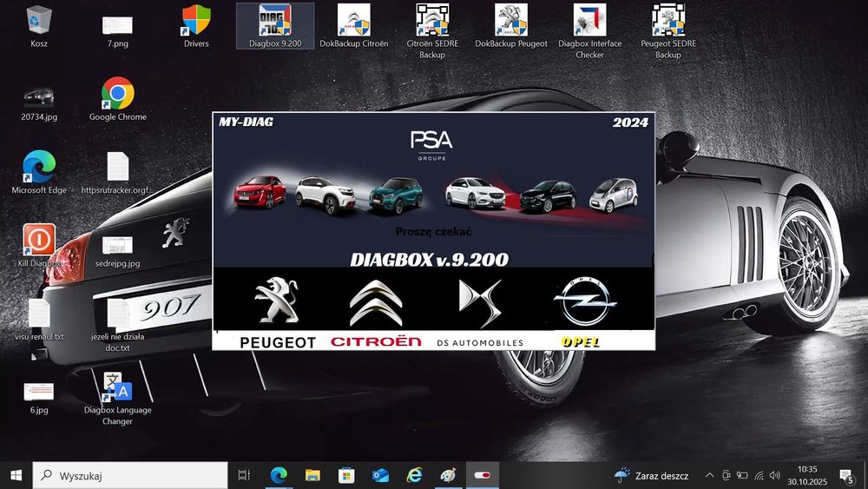This screenshot has height=489, width=868.
Task: Open Outlook from the taskbar
Action: point(380,475)
